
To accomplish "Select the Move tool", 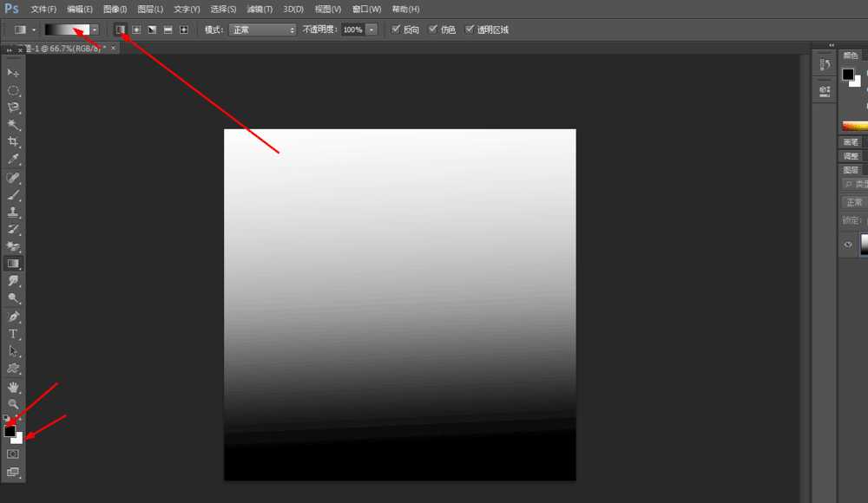I will pos(12,73).
